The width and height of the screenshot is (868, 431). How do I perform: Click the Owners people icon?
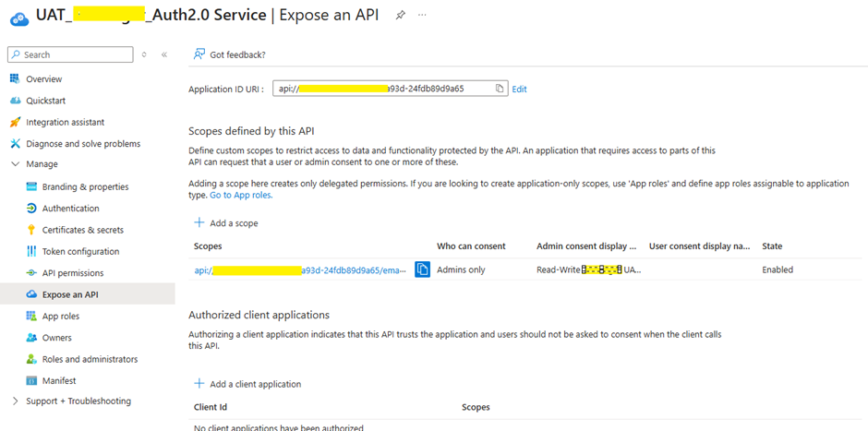31,338
